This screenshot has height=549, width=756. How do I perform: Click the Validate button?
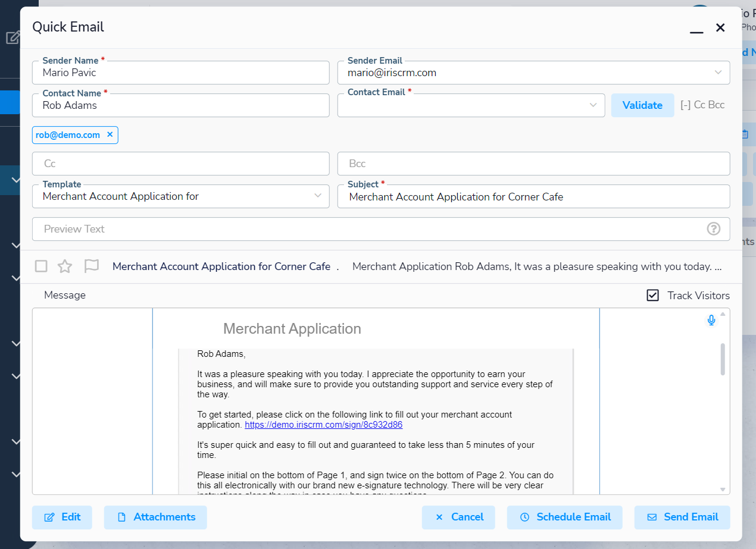pyautogui.click(x=642, y=105)
